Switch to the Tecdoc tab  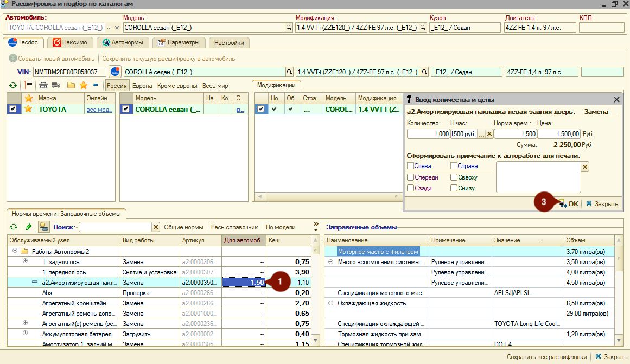[x=23, y=42]
